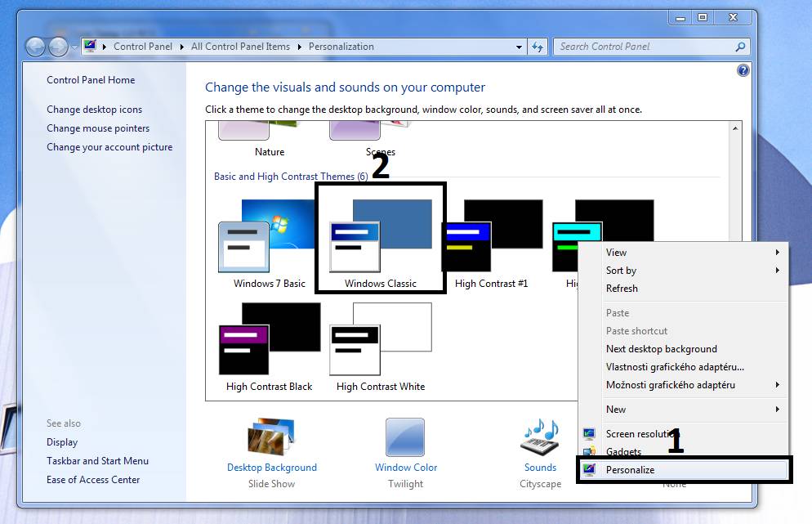
Task: Click the theme list scroll up arrow
Action: pos(735,128)
